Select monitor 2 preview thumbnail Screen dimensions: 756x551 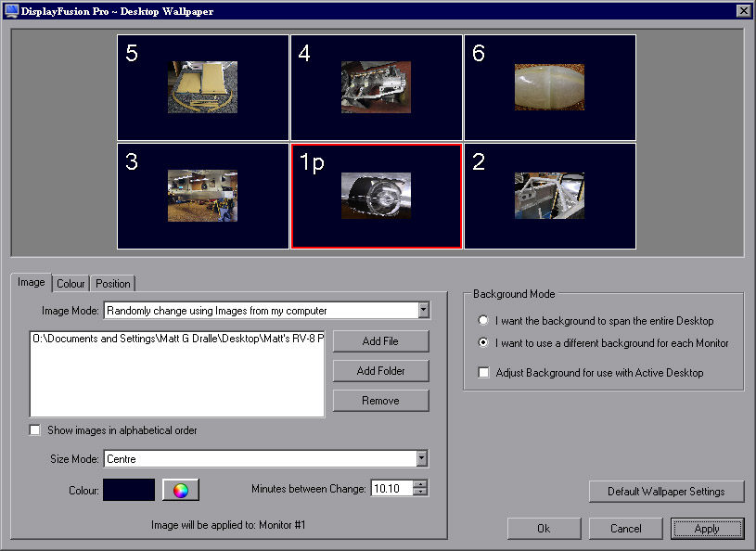tap(549, 196)
